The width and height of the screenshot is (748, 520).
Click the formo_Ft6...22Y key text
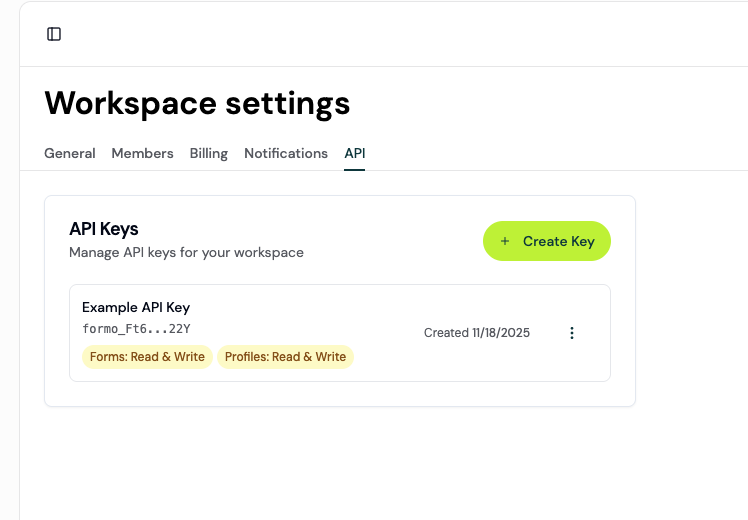(136, 329)
